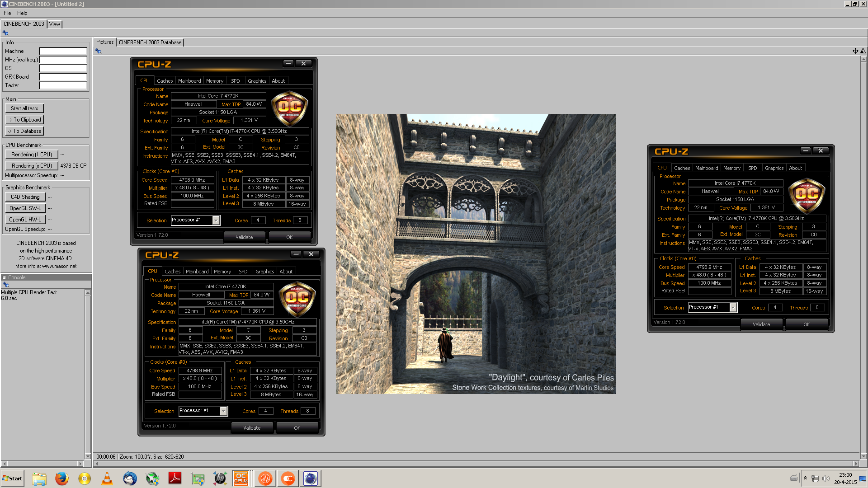Launch VLC media player from the taskbar
The width and height of the screenshot is (868, 488).
(x=107, y=479)
